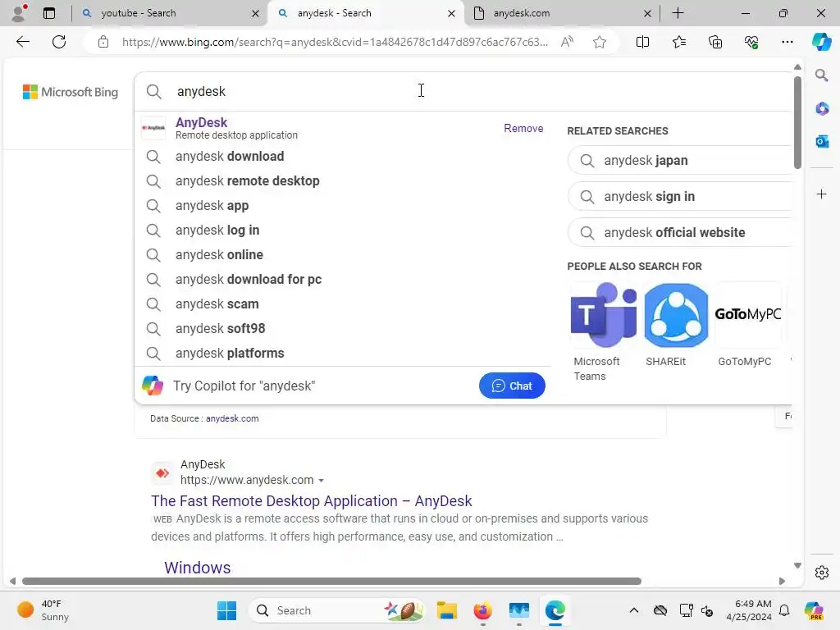Add this page to favorites star
This screenshot has height=630, width=840.
point(600,42)
